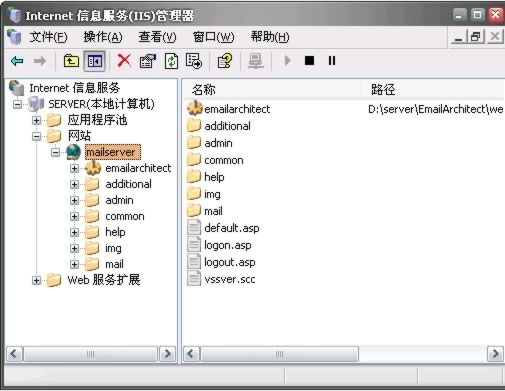Open Properties from the toolbar icon
The height and width of the screenshot is (391, 505).
(148, 61)
